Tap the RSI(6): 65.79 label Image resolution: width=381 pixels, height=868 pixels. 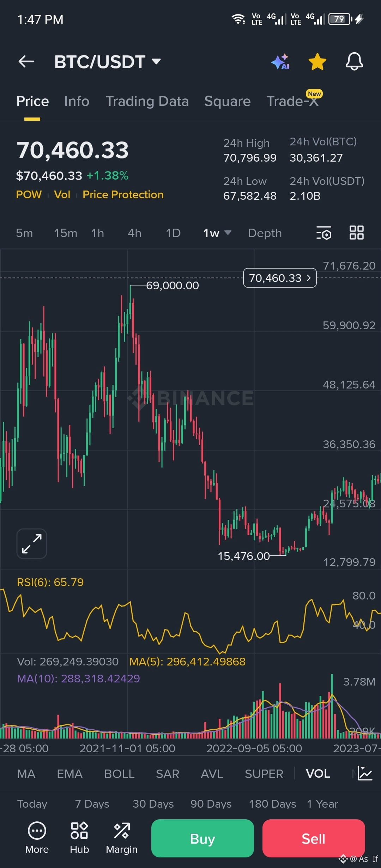(x=50, y=582)
